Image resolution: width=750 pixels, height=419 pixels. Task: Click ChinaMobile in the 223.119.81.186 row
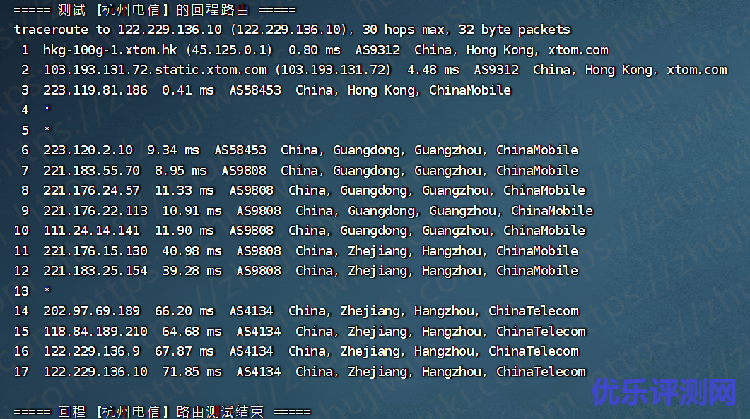coord(470,90)
